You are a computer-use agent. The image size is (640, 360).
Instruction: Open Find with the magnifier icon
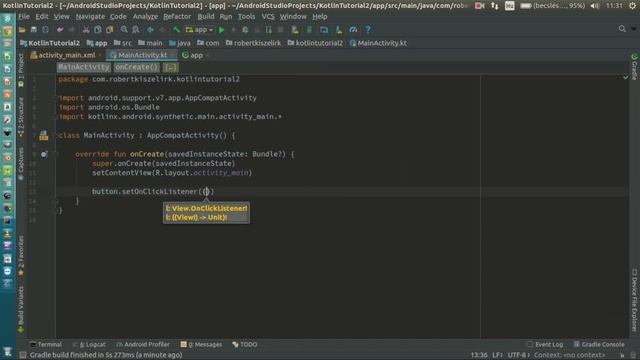(124, 30)
